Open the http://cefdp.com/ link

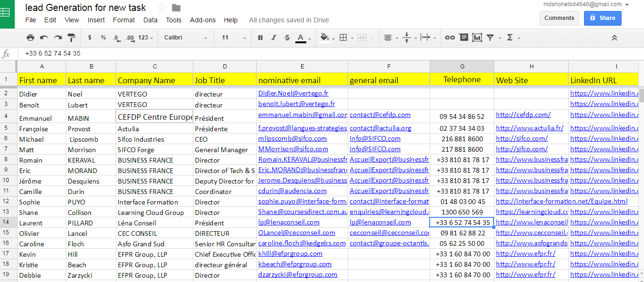click(523, 114)
